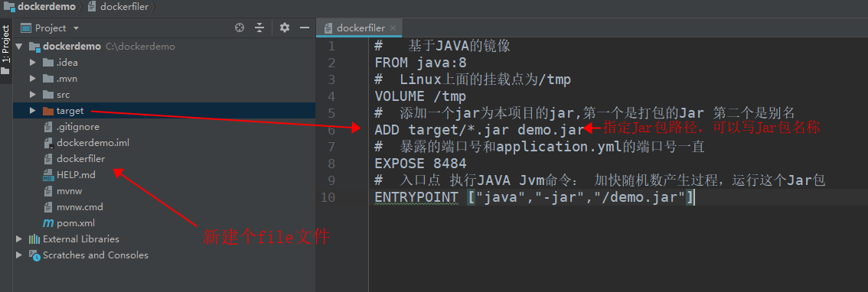Click the dockerfiler breadcrumb
Screen dimensions: 868x292
coord(125,7)
